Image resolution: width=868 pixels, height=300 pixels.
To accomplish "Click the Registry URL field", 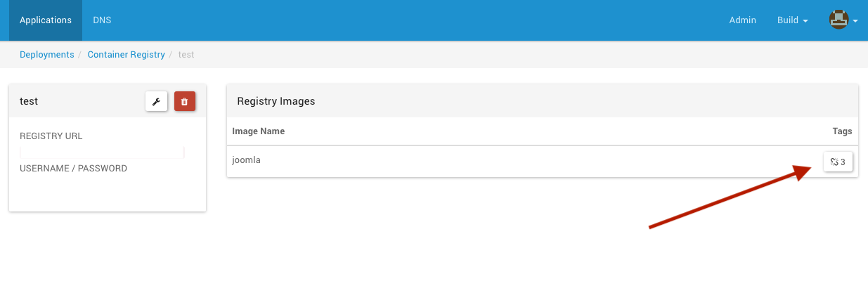I will [x=102, y=152].
